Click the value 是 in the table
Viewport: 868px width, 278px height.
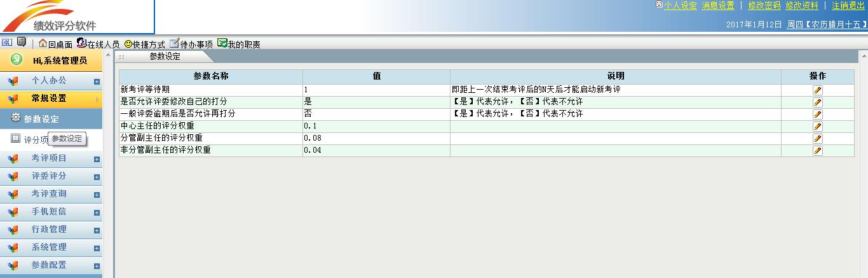click(308, 102)
